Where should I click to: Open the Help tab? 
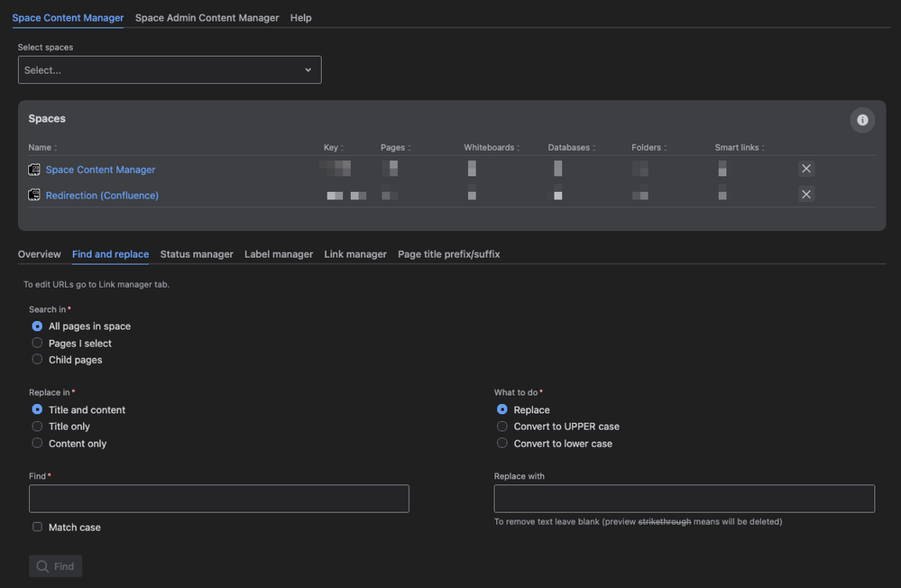300,18
